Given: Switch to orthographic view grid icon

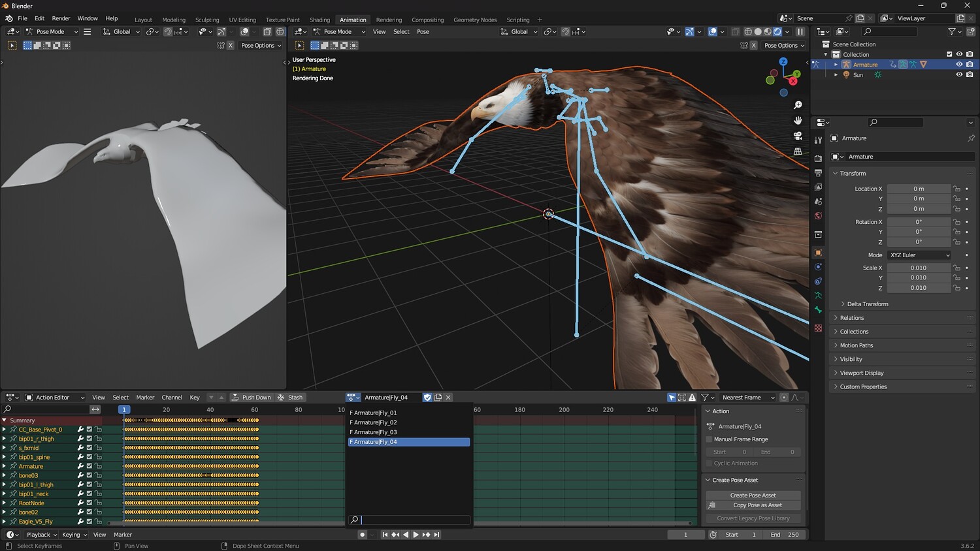Looking at the screenshot, I should pyautogui.click(x=798, y=151).
